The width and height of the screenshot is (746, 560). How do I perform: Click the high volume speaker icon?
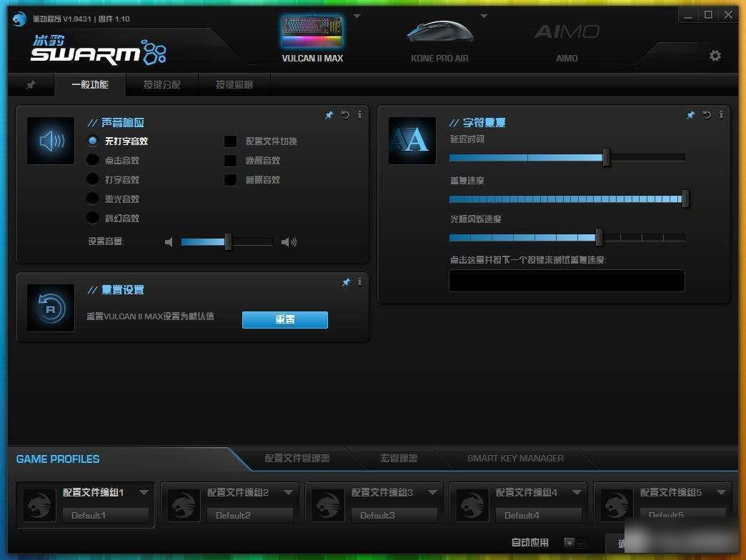289,242
